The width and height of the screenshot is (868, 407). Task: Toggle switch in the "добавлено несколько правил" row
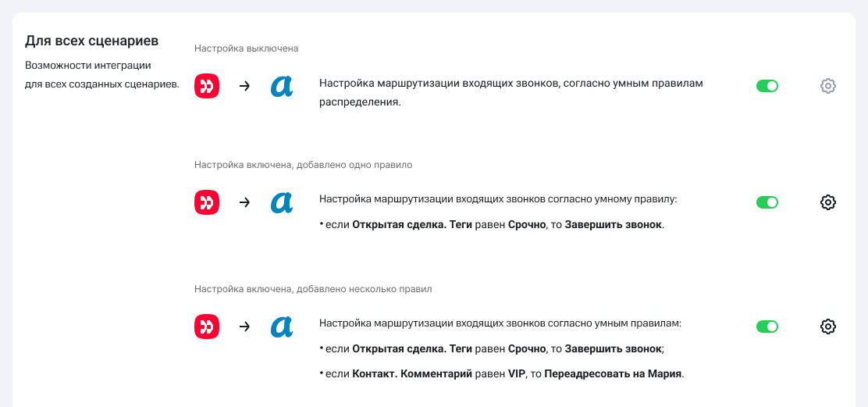tap(767, 327)
